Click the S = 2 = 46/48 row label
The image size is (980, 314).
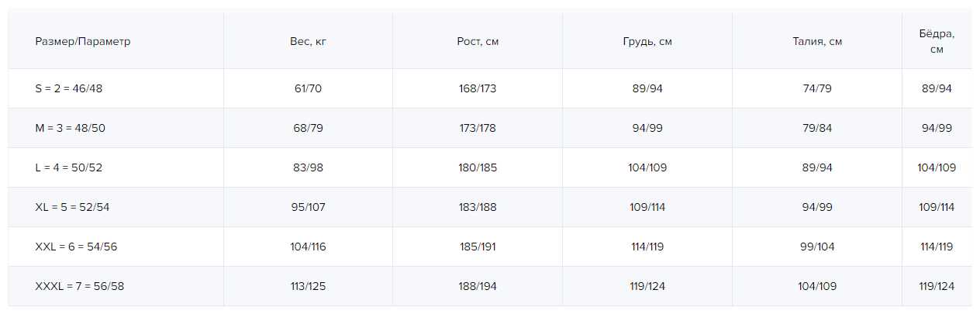[69, 88]
